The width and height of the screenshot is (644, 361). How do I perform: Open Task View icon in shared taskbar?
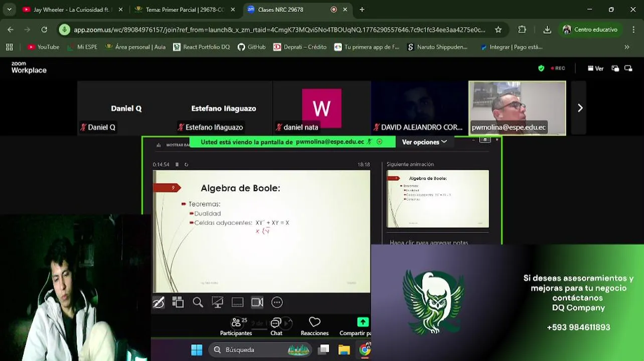[324, 349]
